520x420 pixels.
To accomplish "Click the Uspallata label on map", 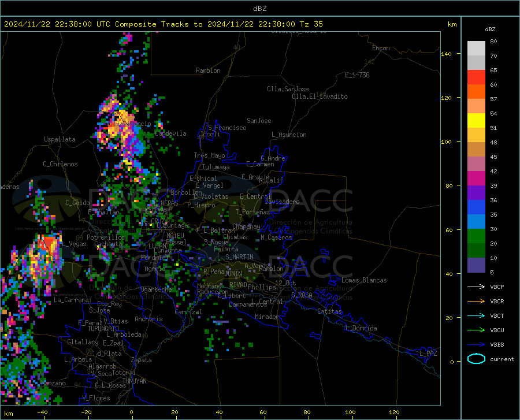I will point(60,139).
